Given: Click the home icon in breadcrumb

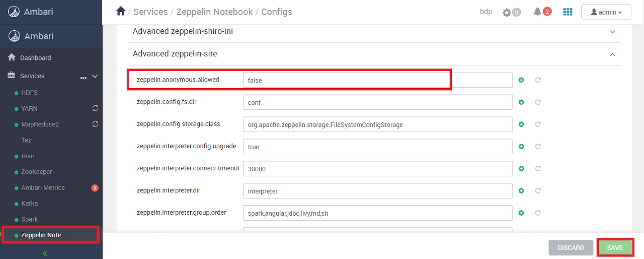Looking at the screenshot, I should 120,11.
